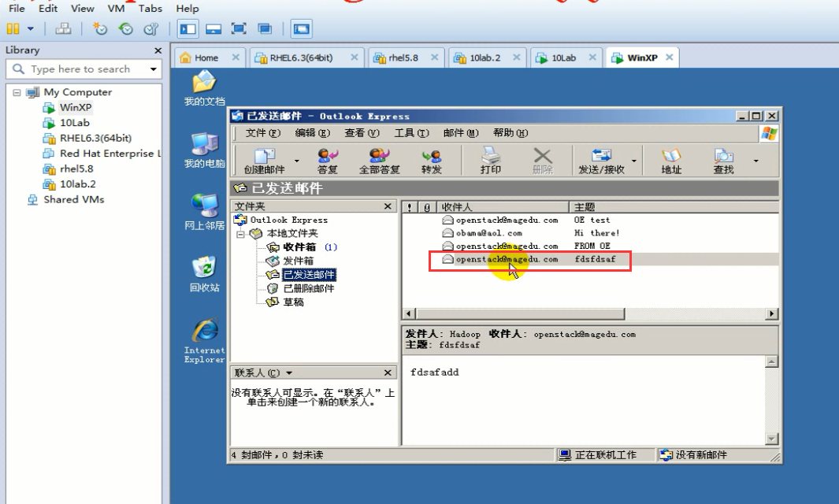Screen dimensions: 839x504
Task: Open the VMware Help menu
Action: 187,9
